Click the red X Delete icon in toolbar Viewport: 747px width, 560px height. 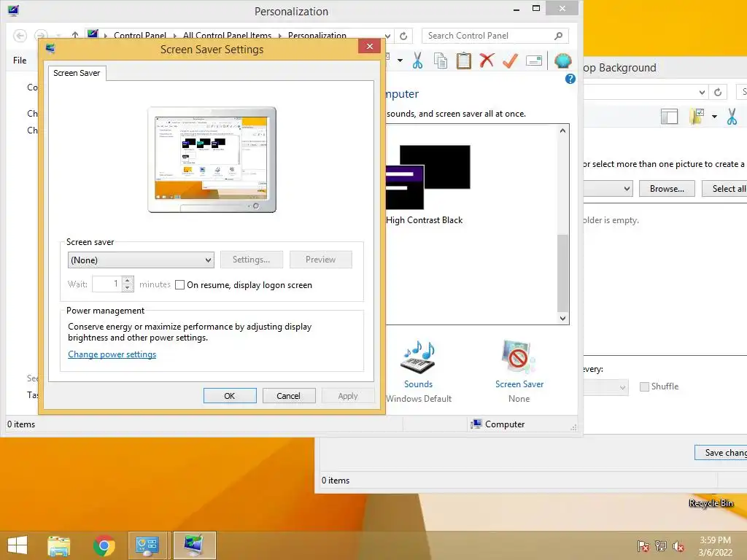pos(487,61)
